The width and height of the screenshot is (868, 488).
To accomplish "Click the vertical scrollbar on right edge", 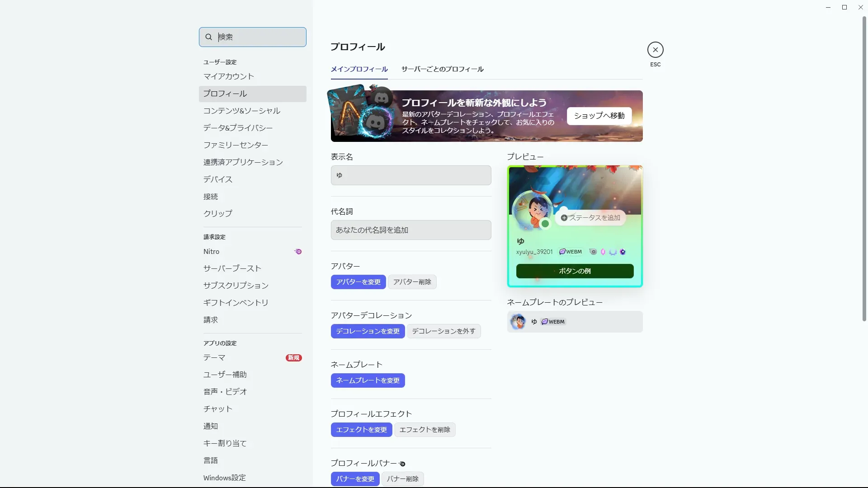I will click(864, 169).
